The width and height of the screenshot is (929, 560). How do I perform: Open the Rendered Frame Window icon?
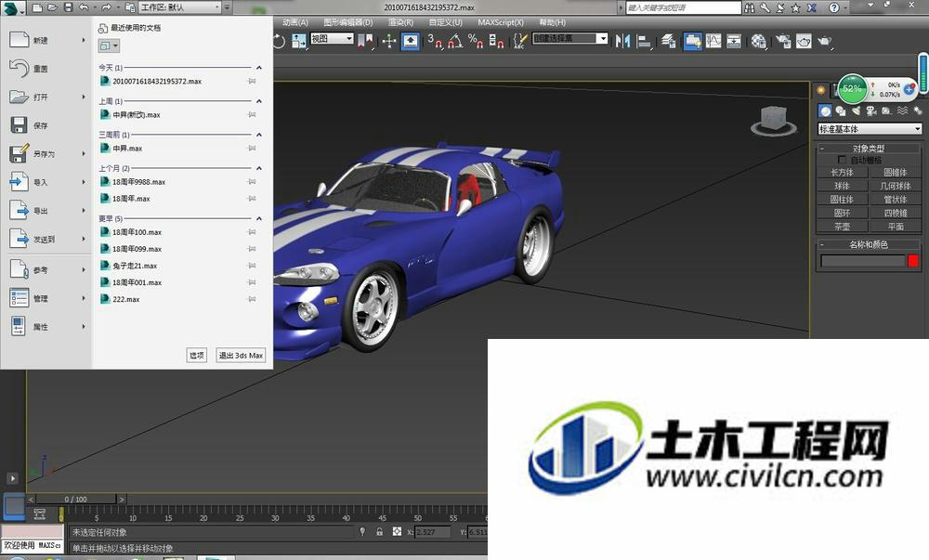(x=804, y=41)
